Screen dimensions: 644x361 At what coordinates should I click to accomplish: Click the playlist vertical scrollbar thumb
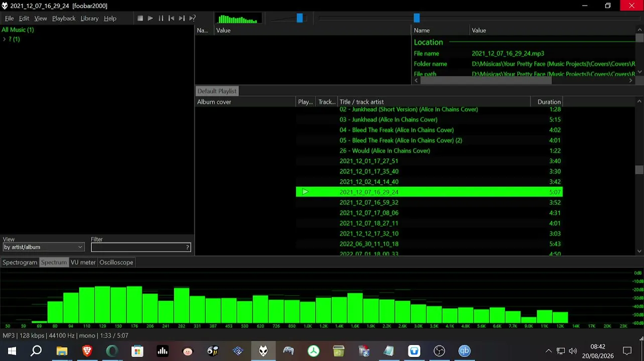pos(639,170)
